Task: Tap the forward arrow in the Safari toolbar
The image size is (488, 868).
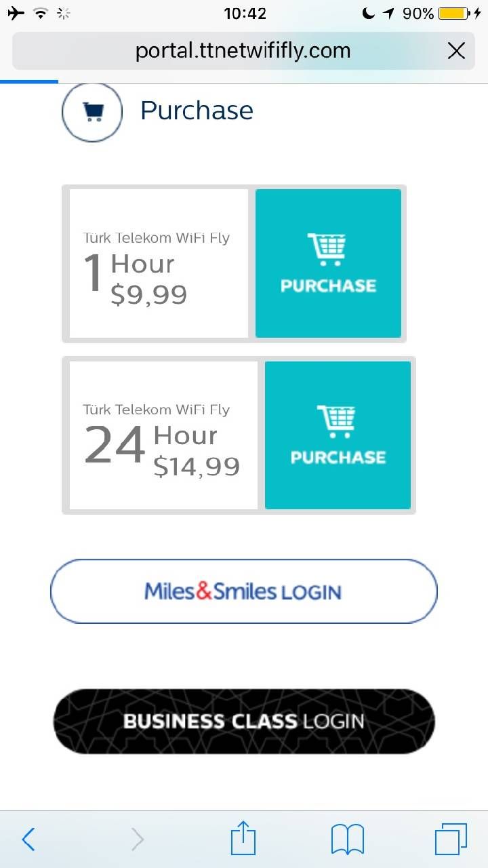Action: 137,840
